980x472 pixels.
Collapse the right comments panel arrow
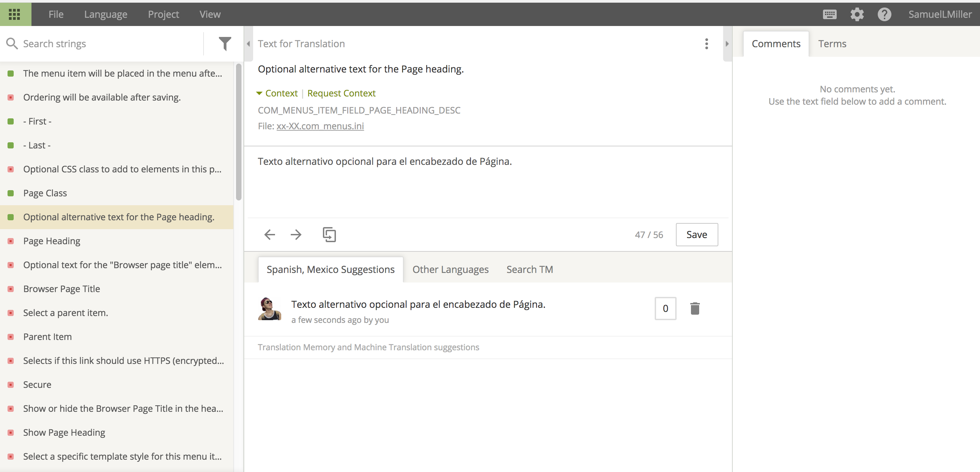tap(727, 44)
